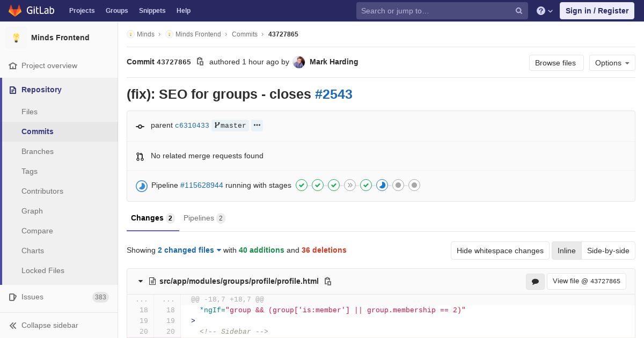Collapse the profile.html file diff
Image resolution: width=644 pixels, height=338 pixels.
coord(141,281)
